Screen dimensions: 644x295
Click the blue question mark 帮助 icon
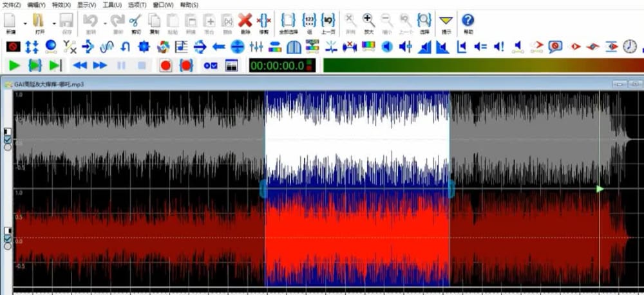[468, 20]
